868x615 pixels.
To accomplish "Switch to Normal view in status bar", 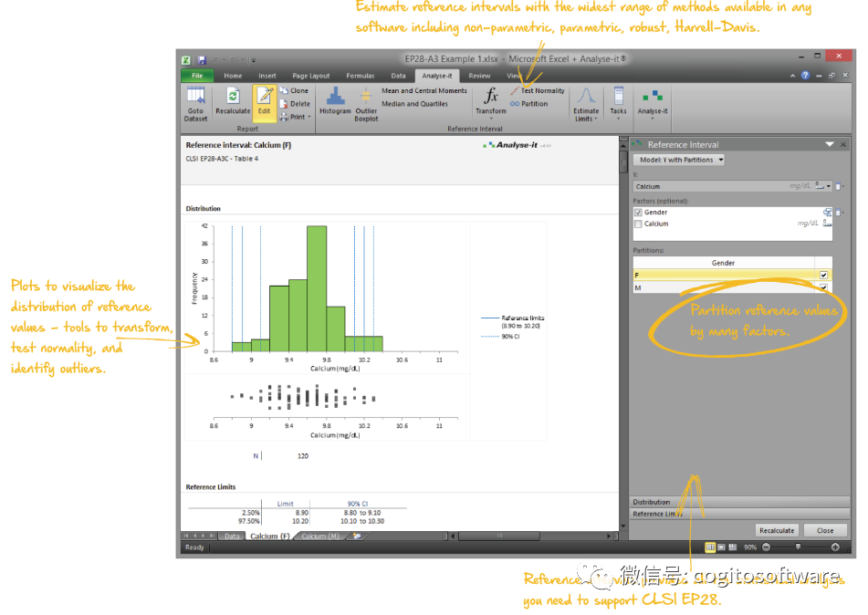I will pyautogui.click(x=710, y=547).
